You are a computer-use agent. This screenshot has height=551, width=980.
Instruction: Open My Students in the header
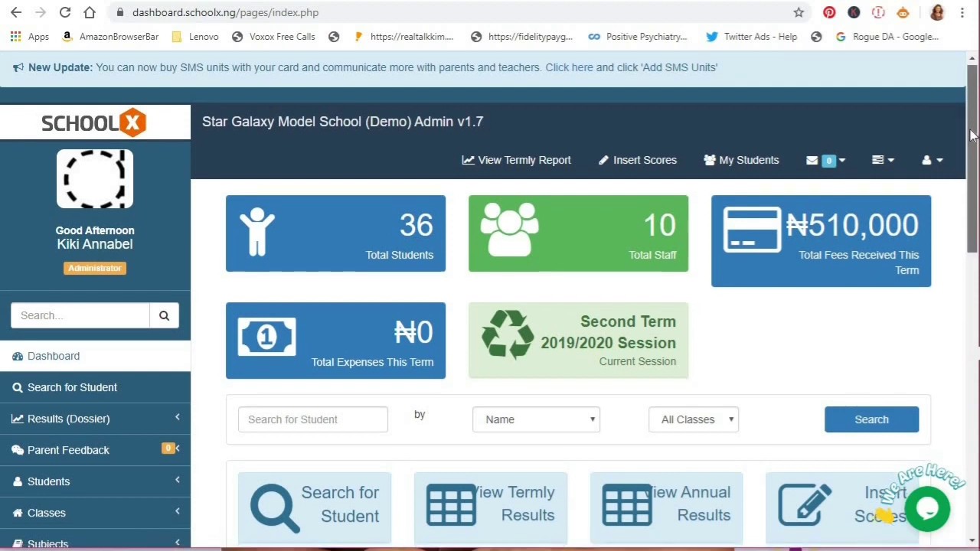[x=741, y=160]
